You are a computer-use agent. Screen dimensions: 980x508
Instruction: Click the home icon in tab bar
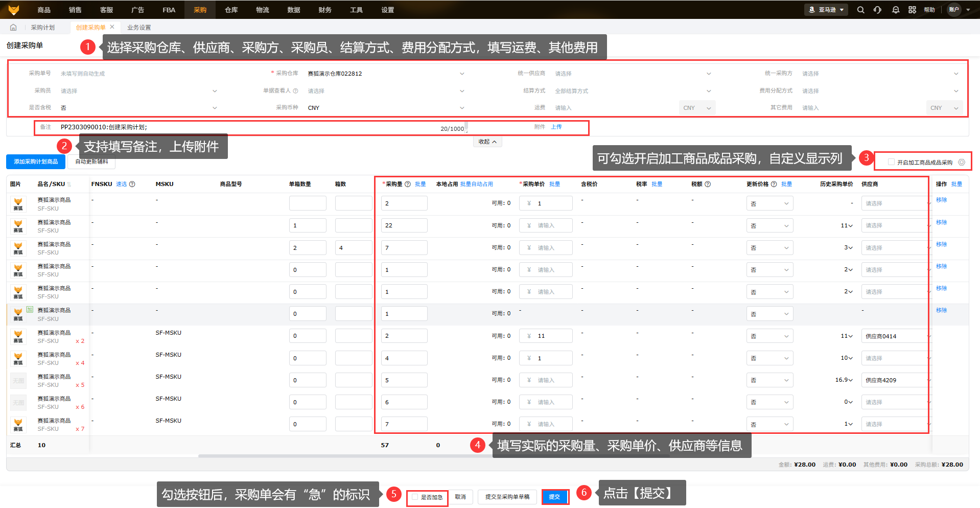pos(13,28)
